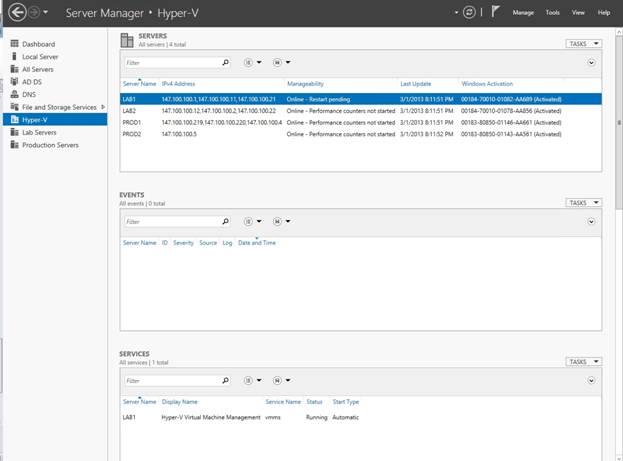Viewport: 623px width, 461px height.
Task: Select the LAB2 server row
Action: 361,111
